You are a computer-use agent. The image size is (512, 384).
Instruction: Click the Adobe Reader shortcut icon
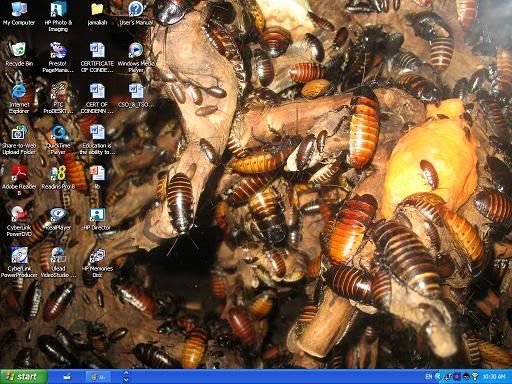click(19, 180)
